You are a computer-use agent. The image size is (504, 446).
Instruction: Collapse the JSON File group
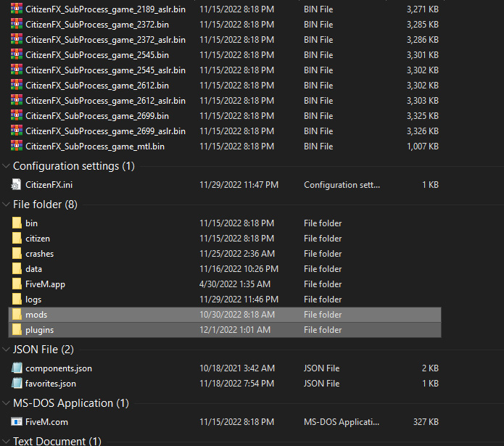tap(7, 350)
